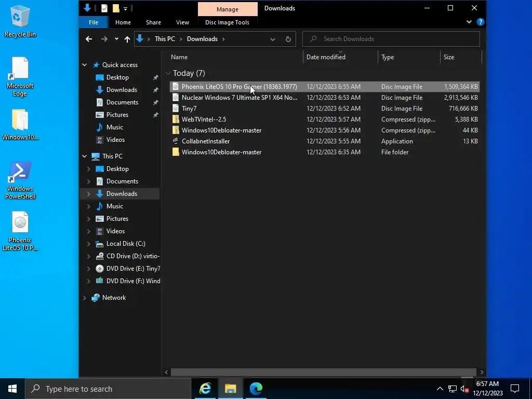
Task: Open Microsoft Edge from the taskbar
Action: [256, 389]
